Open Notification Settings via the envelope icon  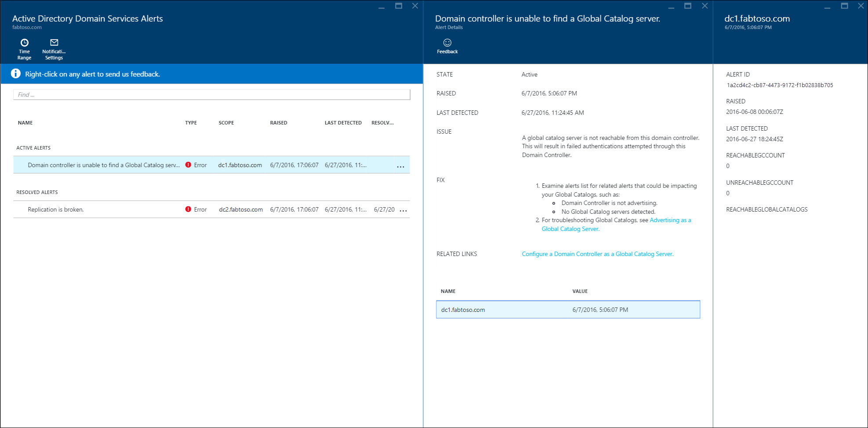54,42
